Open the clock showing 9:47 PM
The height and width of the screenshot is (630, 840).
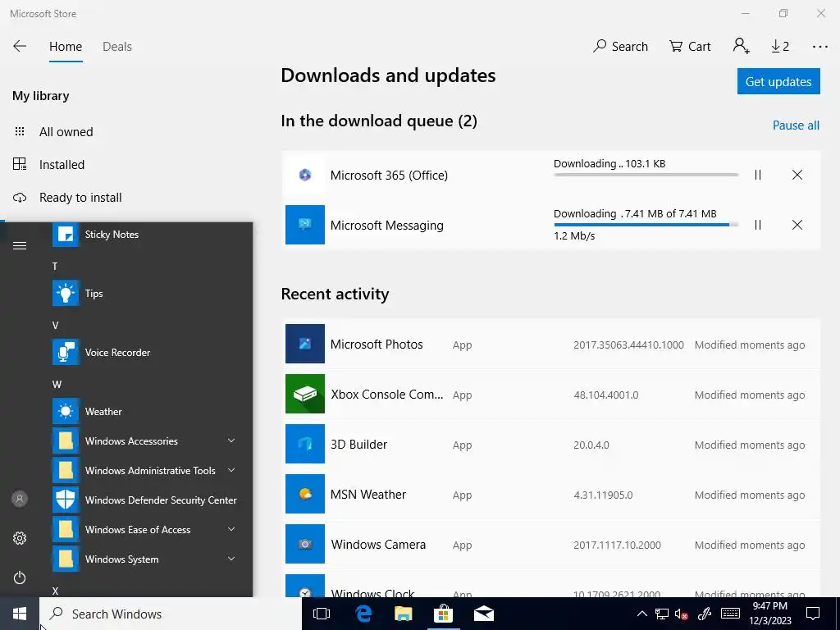(770, 614)
